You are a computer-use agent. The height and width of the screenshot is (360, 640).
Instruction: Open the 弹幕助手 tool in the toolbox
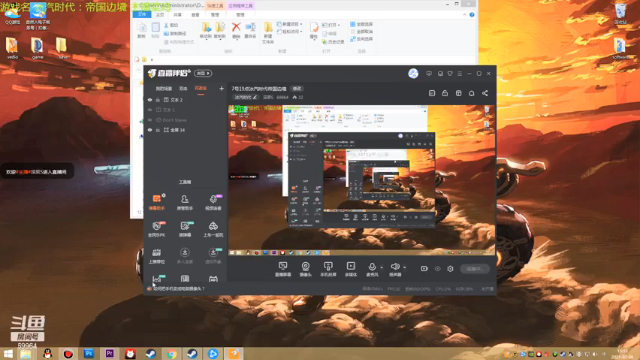pos(157,202)
